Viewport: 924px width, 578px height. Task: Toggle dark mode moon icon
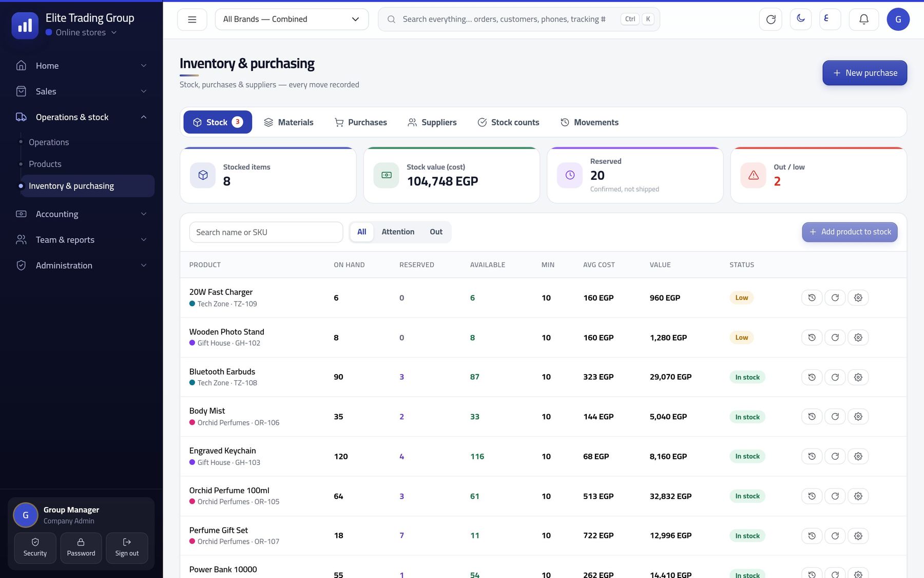(x=800, y=19)
